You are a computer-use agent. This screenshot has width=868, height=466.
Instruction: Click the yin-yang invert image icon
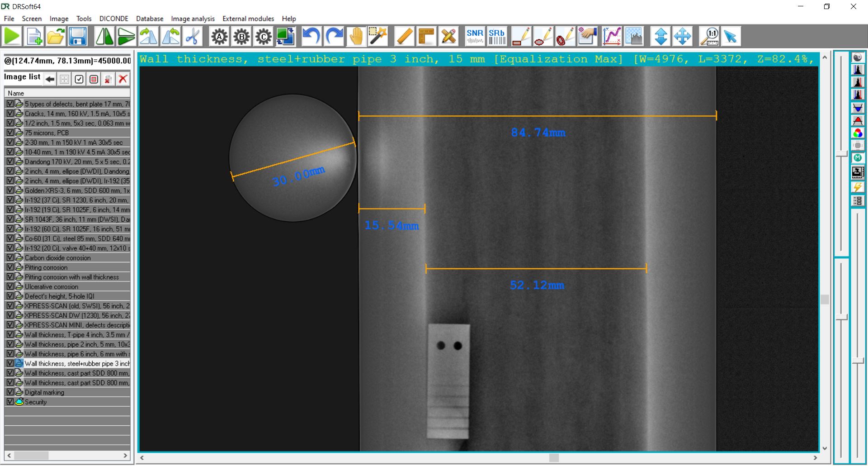click(858, 57)
